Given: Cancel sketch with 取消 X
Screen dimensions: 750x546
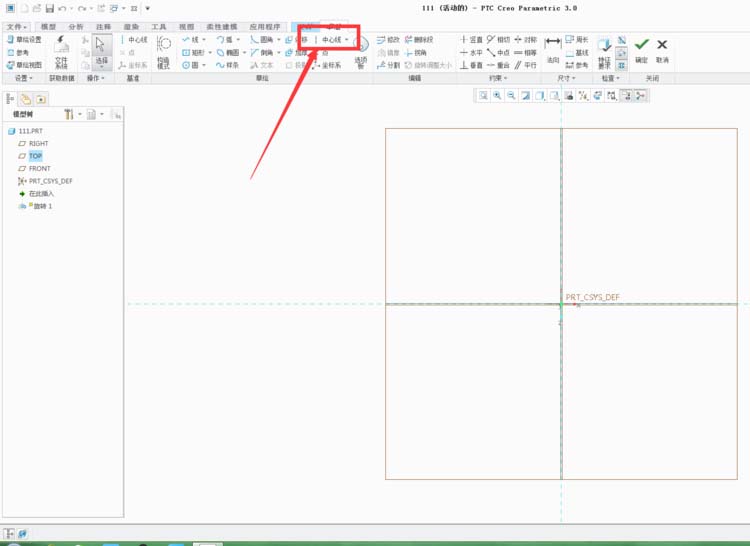Looking at the screenshot, I should pos(662,50).
